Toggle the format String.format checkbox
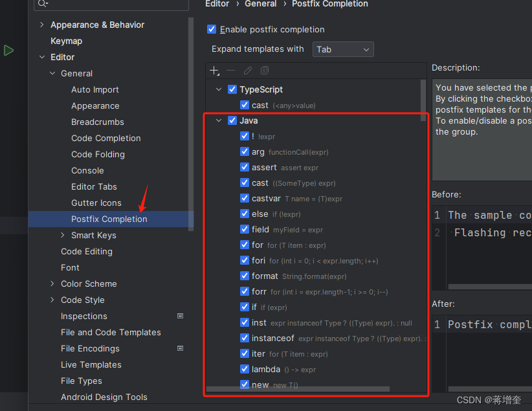532x411 pixels. click(x=244, y=276)
